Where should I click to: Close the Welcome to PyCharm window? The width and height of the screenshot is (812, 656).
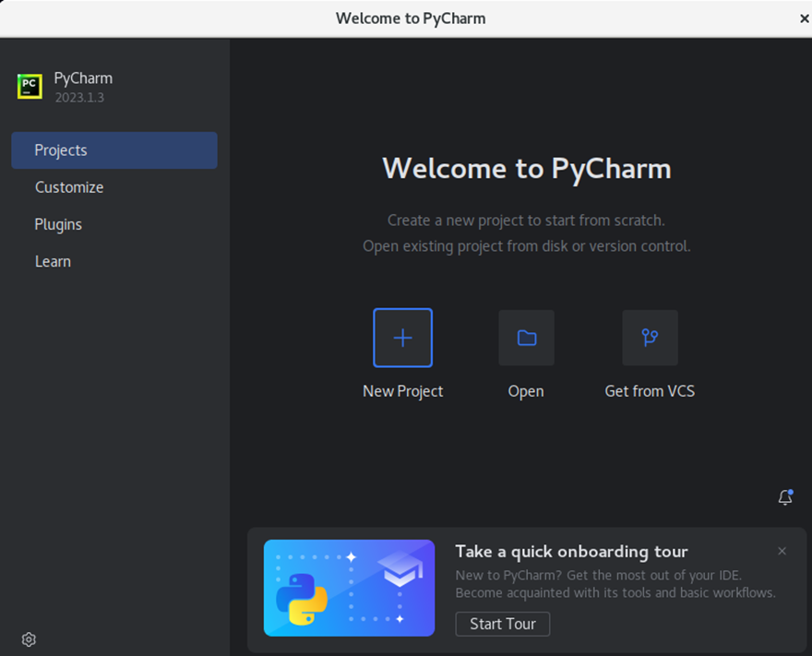coord(805,18)
